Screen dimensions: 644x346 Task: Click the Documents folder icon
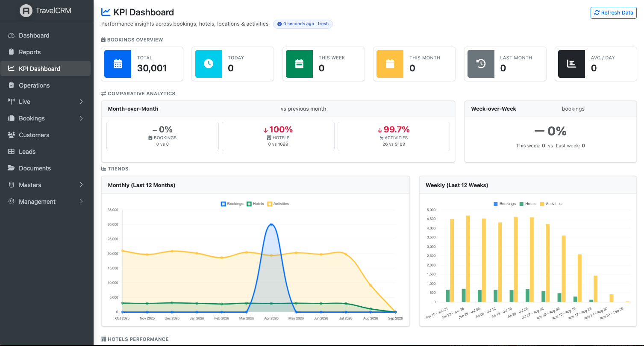tap(11, 168)
